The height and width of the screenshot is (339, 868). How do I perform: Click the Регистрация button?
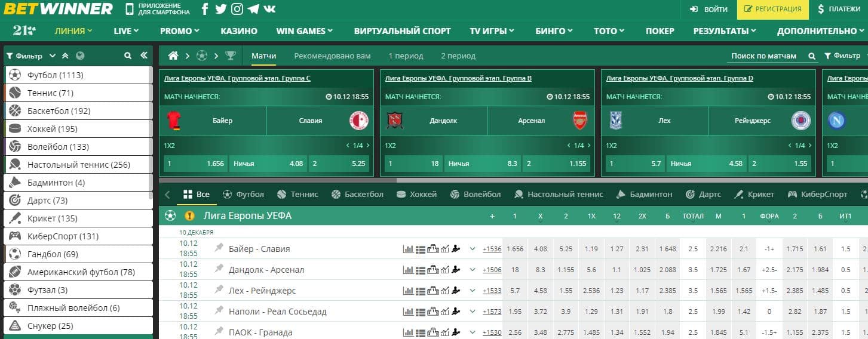tap(772, 10)
